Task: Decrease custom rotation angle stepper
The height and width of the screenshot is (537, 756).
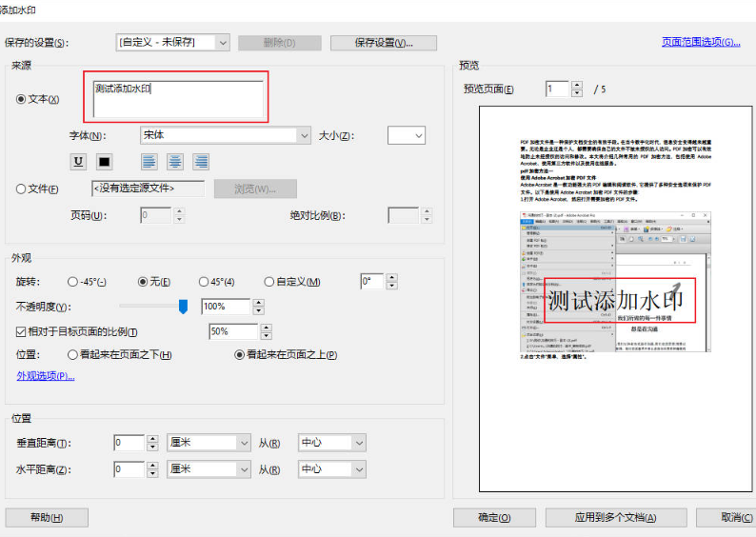Action: pos(392,286)
